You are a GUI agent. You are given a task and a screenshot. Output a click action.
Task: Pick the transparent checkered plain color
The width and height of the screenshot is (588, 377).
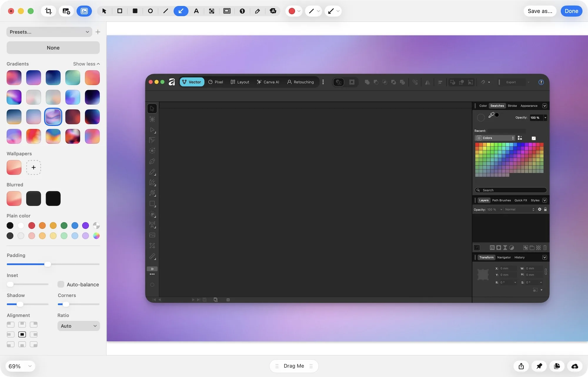tap(96, 226)
